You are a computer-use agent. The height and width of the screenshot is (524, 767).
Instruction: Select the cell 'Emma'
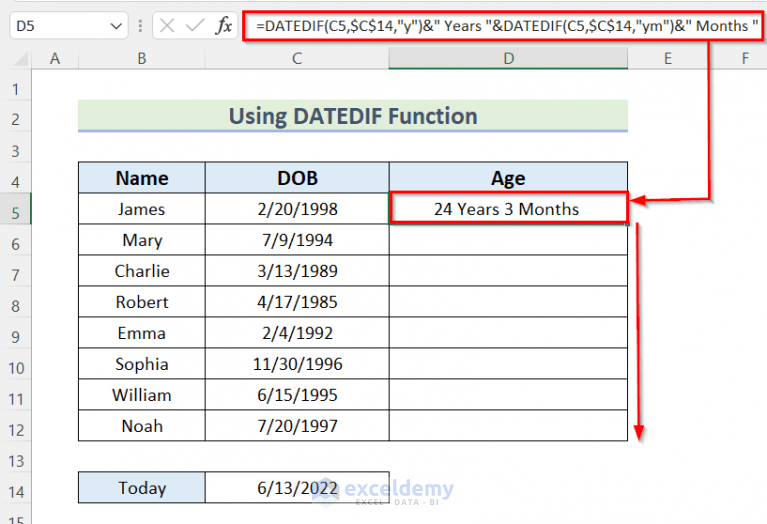(x=142, y=333)
